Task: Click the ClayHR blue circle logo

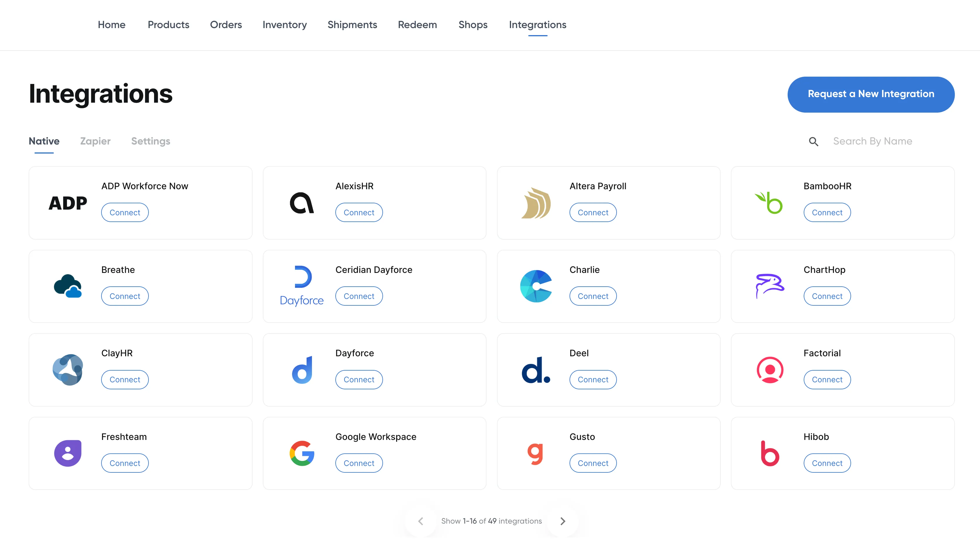Action: [68, 369]
